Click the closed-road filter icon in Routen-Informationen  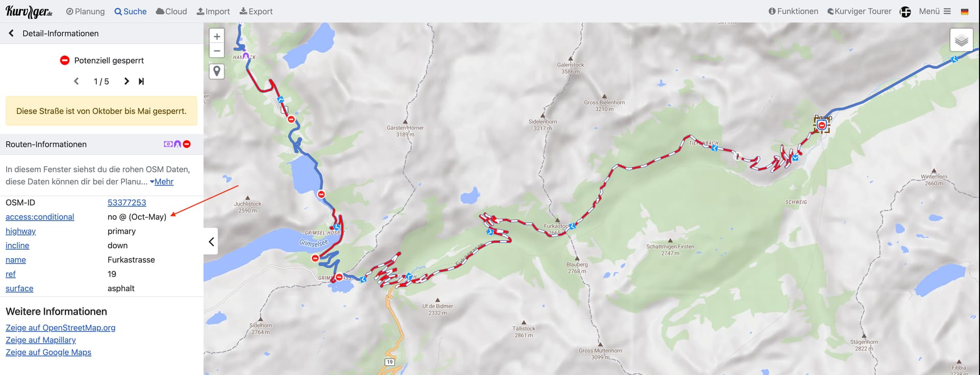[x=187, y=144]
